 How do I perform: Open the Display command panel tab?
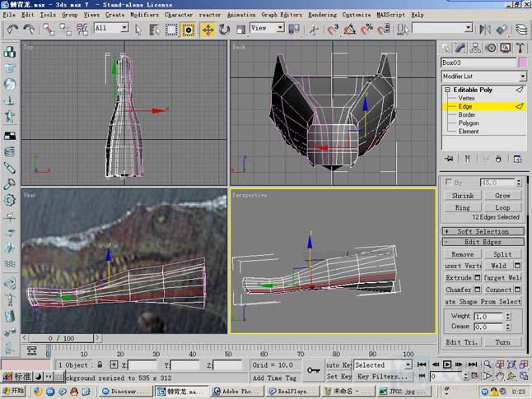pyautogui.click(x=506, y=49)
